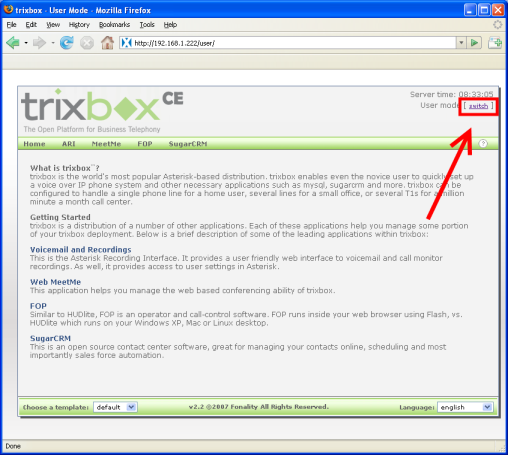Screen dimensions: 508x455
Task: Open the Bookmarks menu
Action: pos(114,25)
